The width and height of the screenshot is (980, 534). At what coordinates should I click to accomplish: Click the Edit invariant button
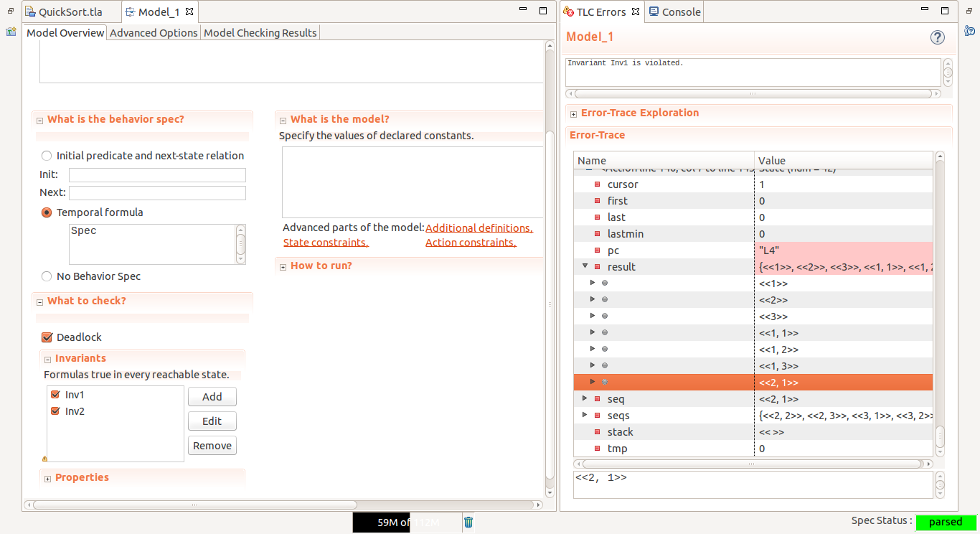point(212,421)
